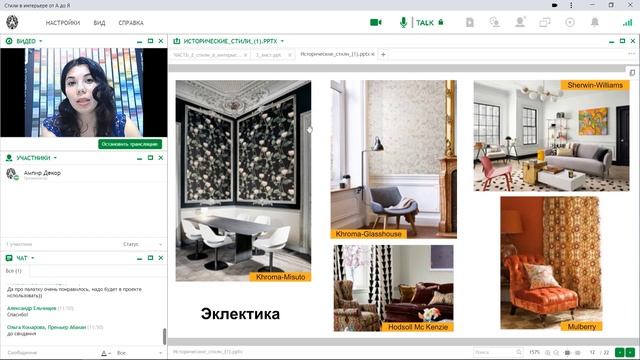The height and width of the screenshot is (360, 640).
Task: Open the screen sharing icon
Action: pos(495,22)
